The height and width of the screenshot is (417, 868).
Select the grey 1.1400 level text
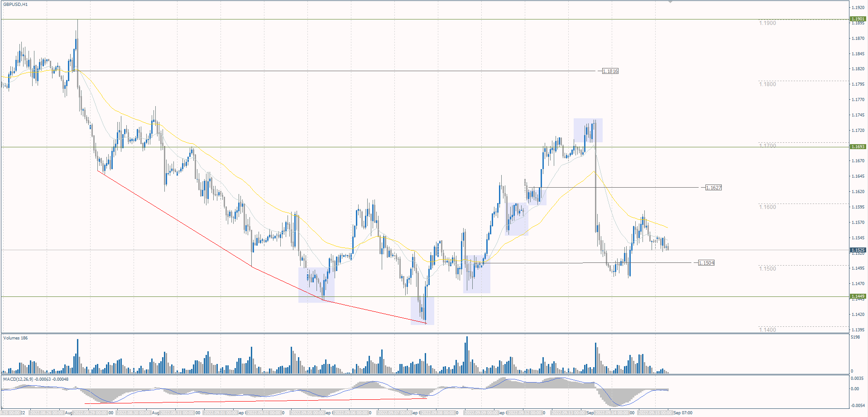pos(767,330)
